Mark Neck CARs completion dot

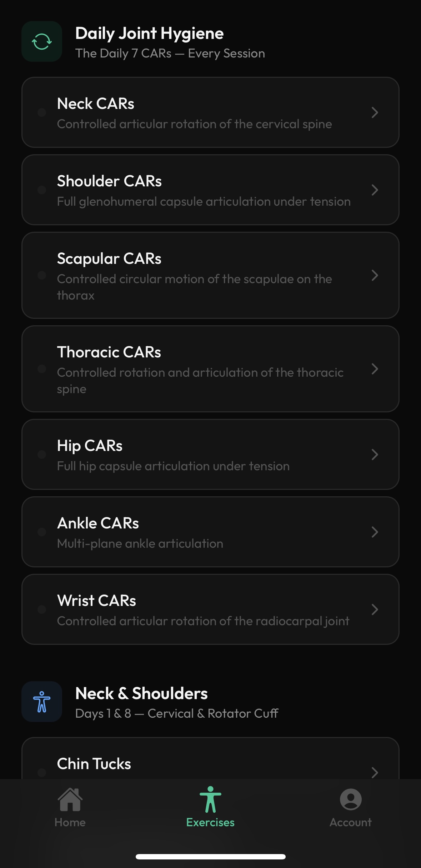[x=42, y=112]
